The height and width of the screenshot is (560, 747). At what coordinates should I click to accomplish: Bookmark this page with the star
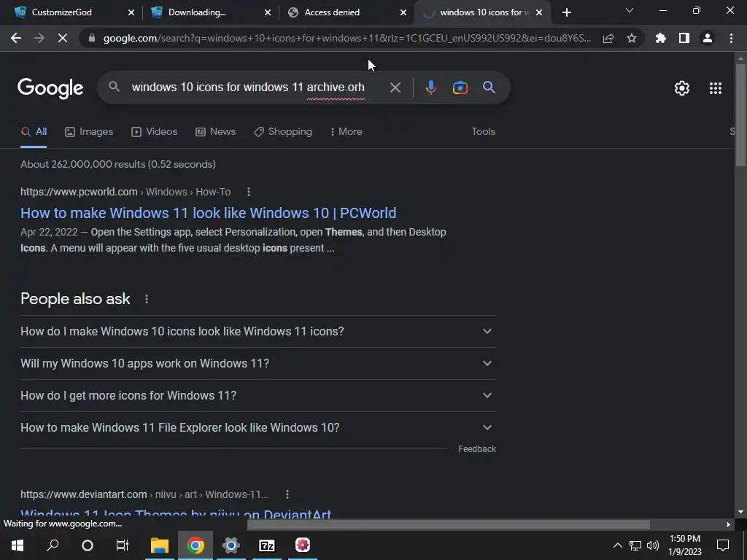pyautogui.click(x=632, y=38)
